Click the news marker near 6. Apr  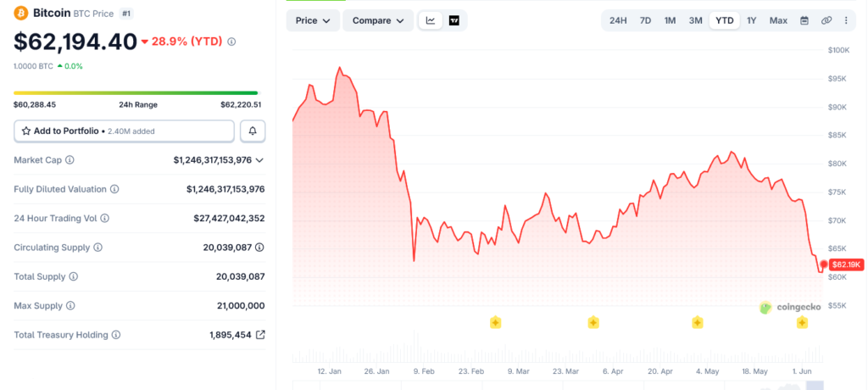(x=593, y=322)
